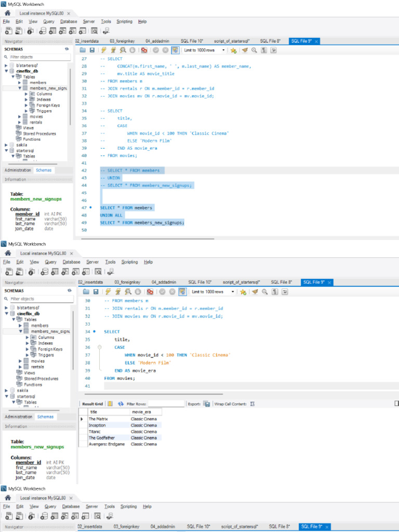399x532 pixels.
Task: Open File menu in top window
Action: [x=6, y=21]
